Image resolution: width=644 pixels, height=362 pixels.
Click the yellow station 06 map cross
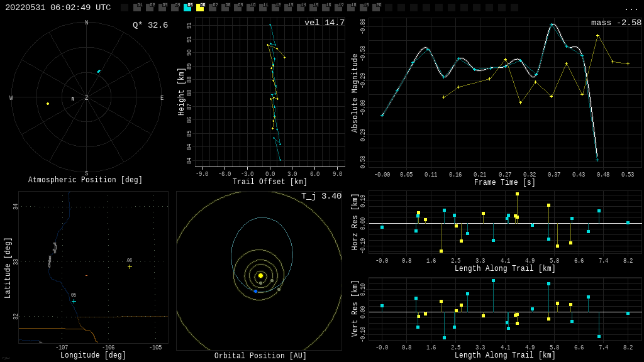click(130, 266)
